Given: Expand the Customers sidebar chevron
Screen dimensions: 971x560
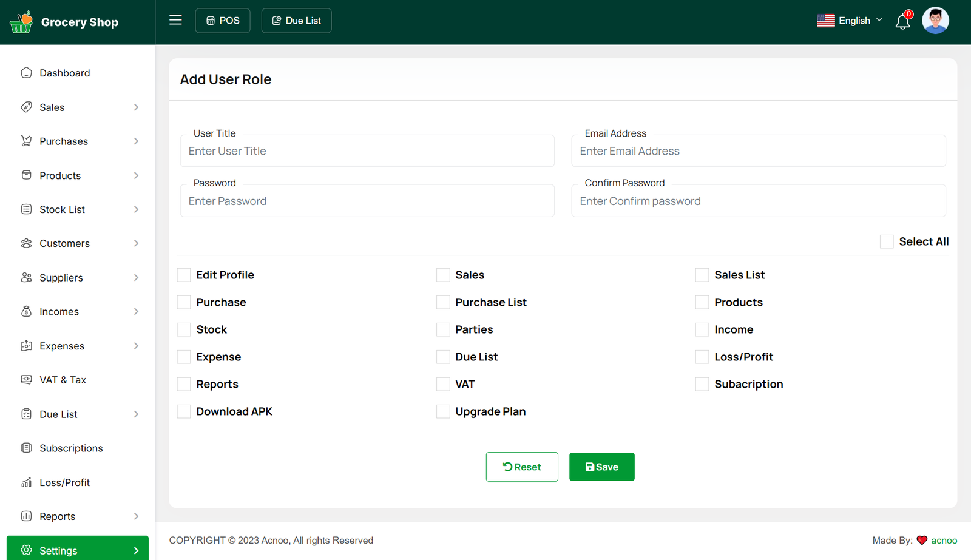Looking at the screenshot, I should point(136,243).
